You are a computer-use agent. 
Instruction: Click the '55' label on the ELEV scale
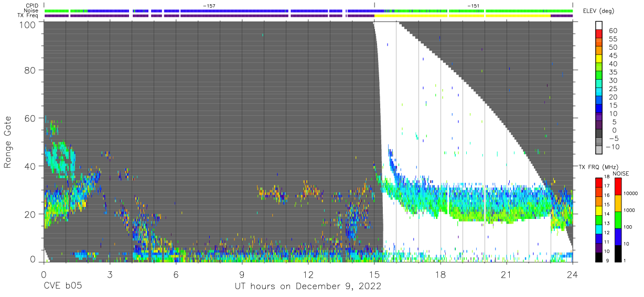614,39
